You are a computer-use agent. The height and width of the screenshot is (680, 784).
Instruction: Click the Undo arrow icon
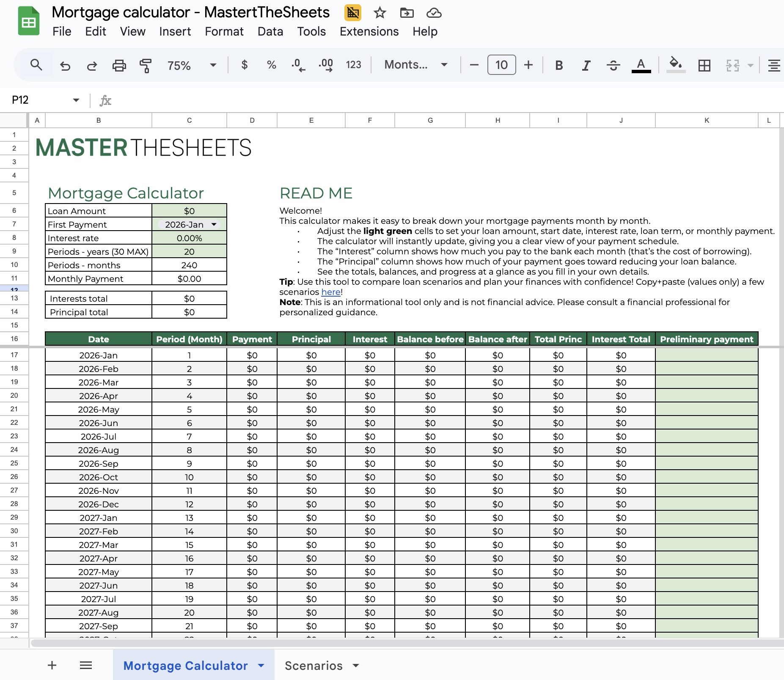(65, 65)
